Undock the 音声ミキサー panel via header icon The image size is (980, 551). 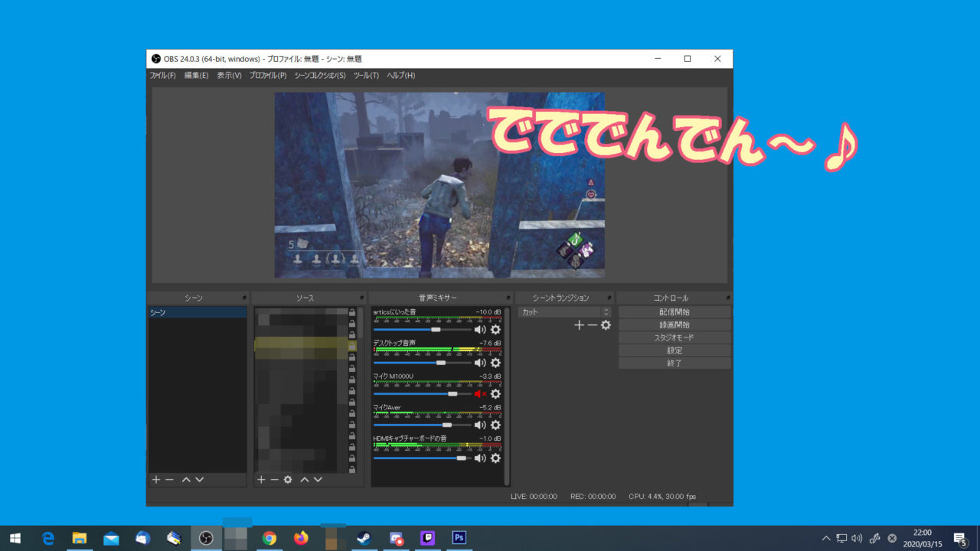coord(508,298)
